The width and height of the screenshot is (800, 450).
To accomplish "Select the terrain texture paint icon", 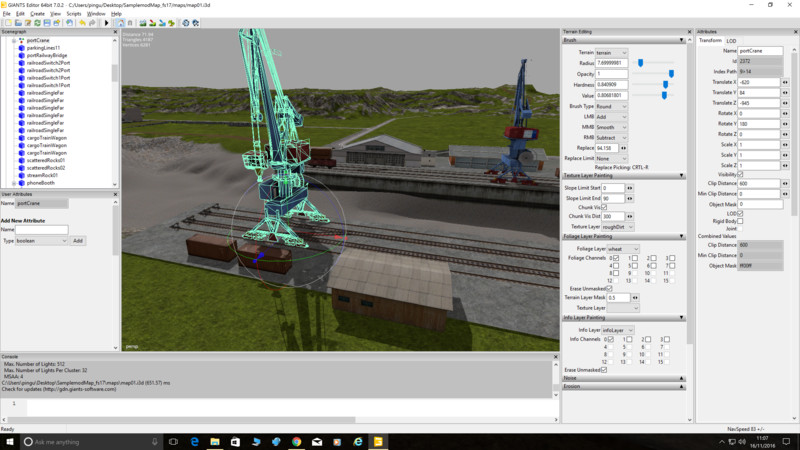I will pyautogui.click(x=152, y=23).
